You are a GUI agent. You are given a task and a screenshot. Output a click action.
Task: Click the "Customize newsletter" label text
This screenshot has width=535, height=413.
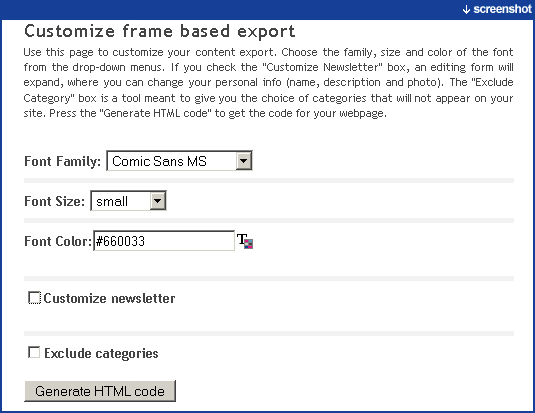pos(109,298)
